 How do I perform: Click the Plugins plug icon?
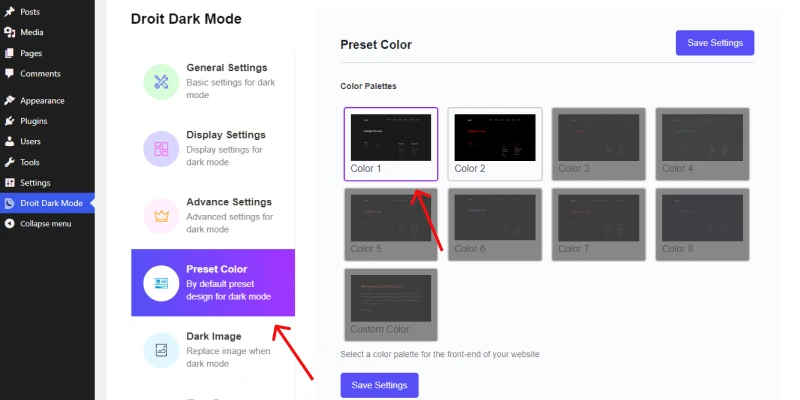pyautogui.click(x=9, y=121)
